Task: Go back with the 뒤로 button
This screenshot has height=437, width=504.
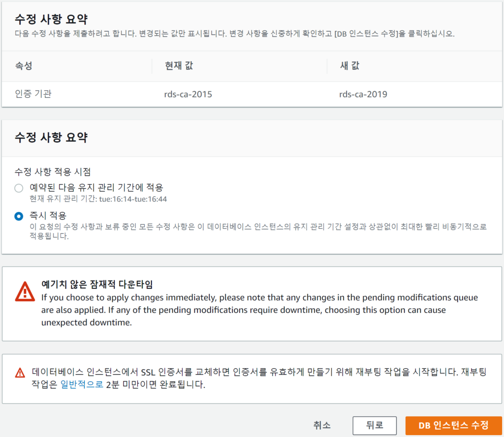Action: coord(375,425)
